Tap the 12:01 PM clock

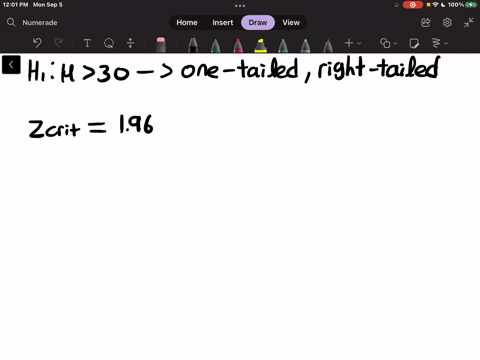click(15, 5)
